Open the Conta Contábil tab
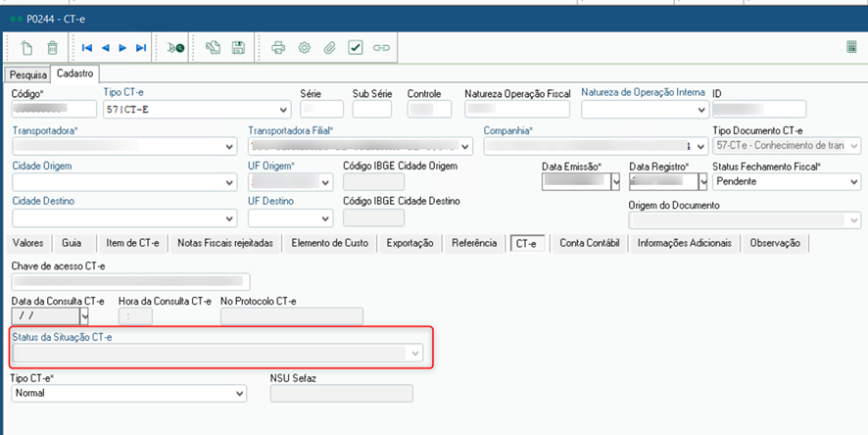Image resolution: width=868 pixels, height=435 pixels. [x=590, y=243]
